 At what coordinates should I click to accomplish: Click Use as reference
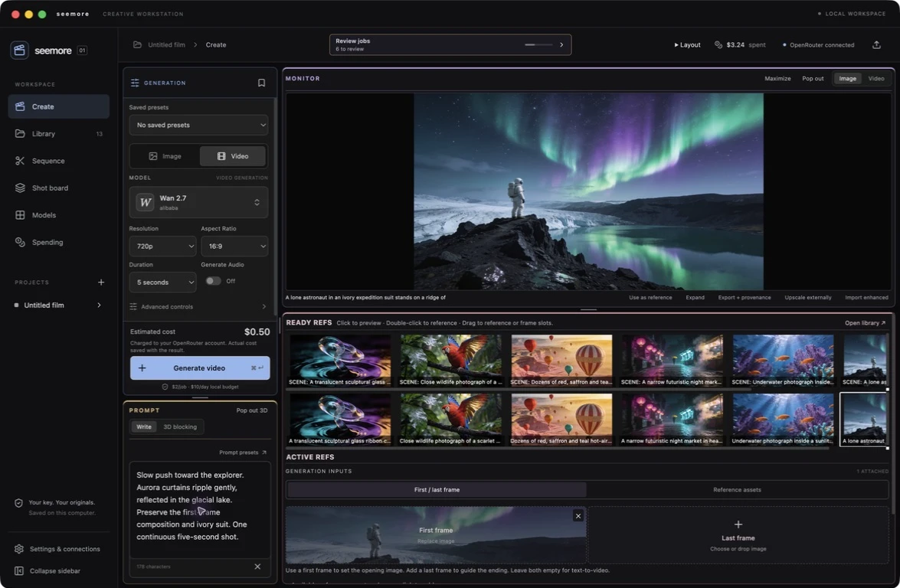tap(650, 298)
